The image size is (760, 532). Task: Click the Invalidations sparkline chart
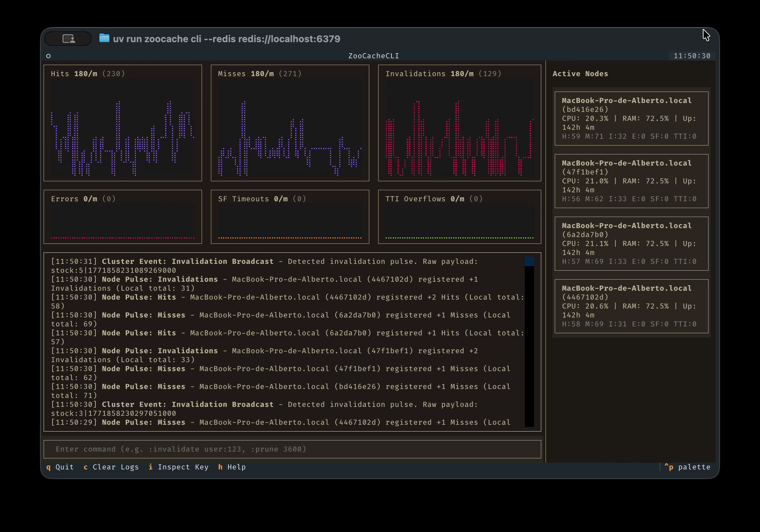pos(459,128)
